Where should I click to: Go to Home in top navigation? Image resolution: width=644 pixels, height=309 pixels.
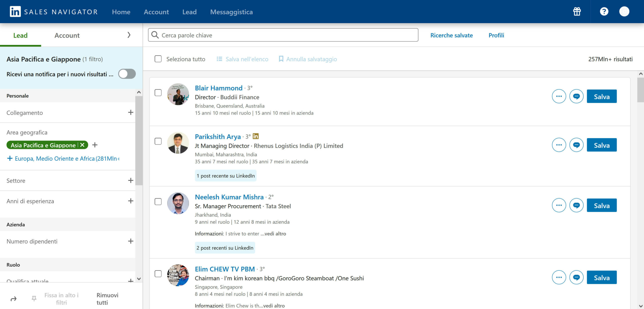pos(121,12)
